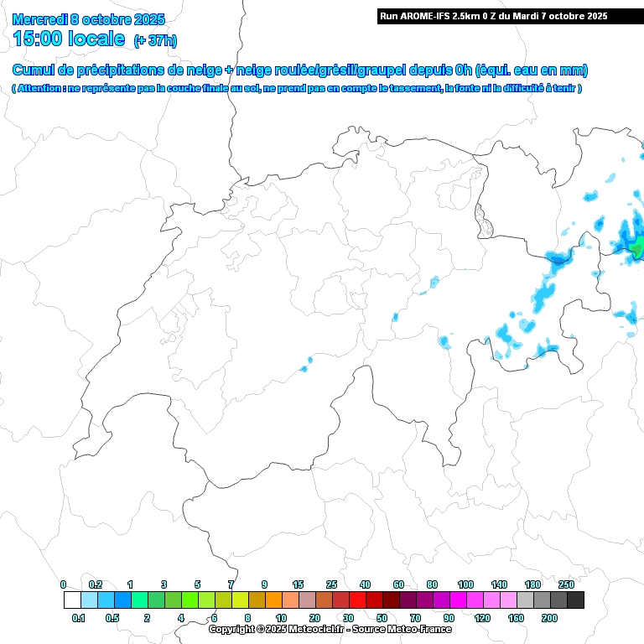Click the yellow swatch between 7 and 8

click(x=240, y=600)
